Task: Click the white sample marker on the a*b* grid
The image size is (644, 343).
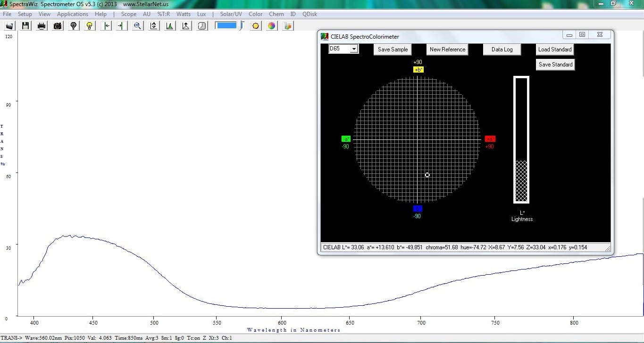Action: click(x=427, y=175)
